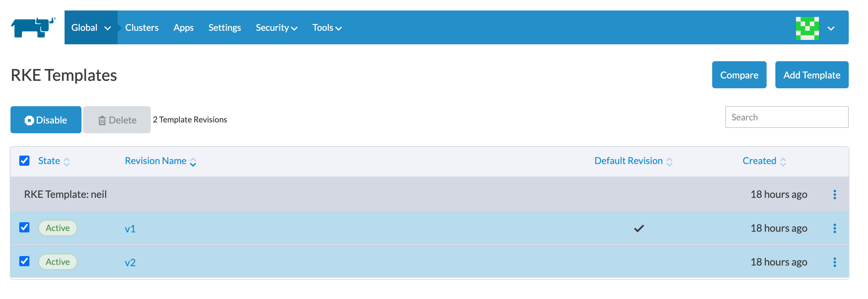Click '2 Template Revisions' text
Viewport: 868px width, 299px height.
[190, 119]
